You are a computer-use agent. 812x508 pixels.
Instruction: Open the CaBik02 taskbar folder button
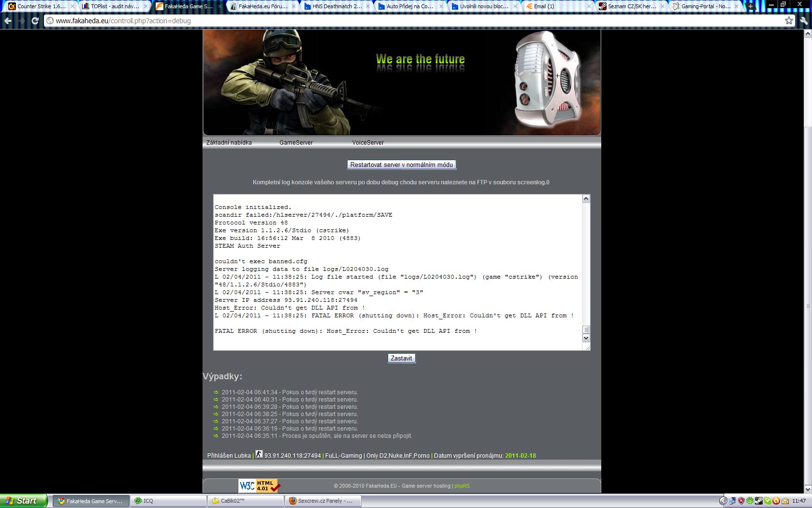click(246, 501)
